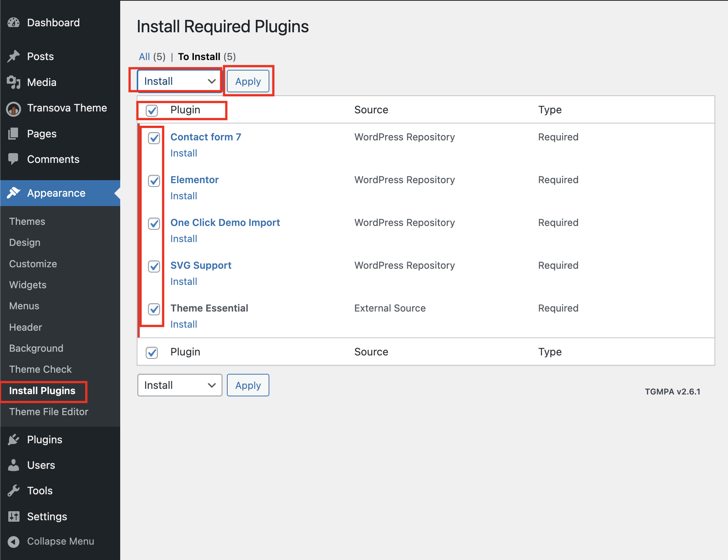
Task: Click the Comments speech bubble icon
Action: click(14, 159)
